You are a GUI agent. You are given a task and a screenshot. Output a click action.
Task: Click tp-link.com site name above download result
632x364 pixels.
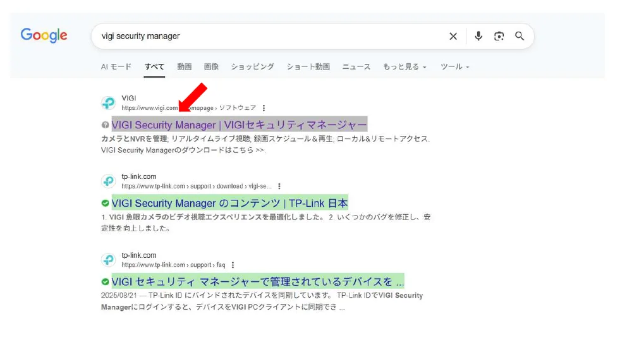point(139,176)
